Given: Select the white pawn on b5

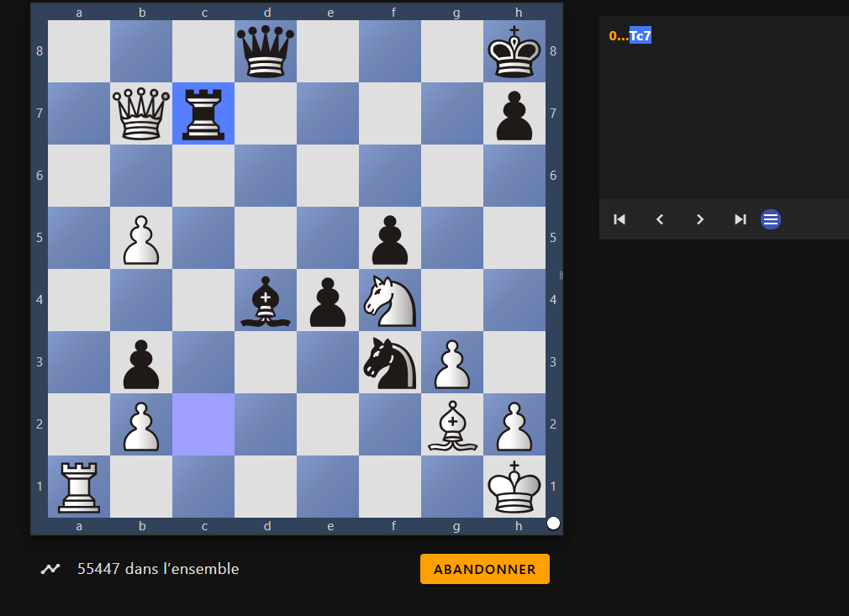Looking at the screenshot, I should point(141,238).
